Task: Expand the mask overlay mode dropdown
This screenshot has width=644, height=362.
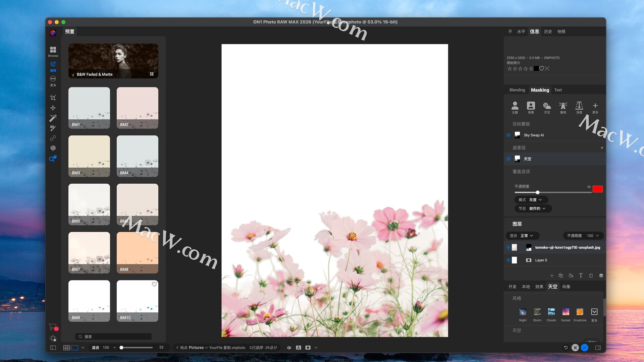Action: 531,200
